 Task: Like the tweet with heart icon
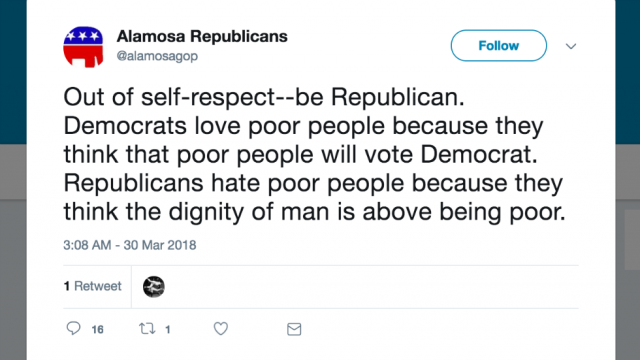point(221,329)
